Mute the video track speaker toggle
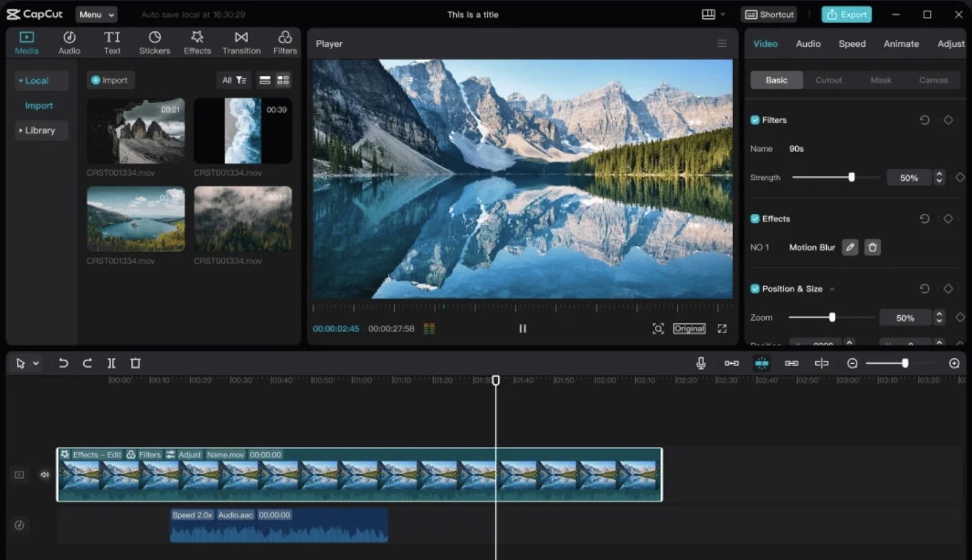972x560 pixels. (44, 474)
